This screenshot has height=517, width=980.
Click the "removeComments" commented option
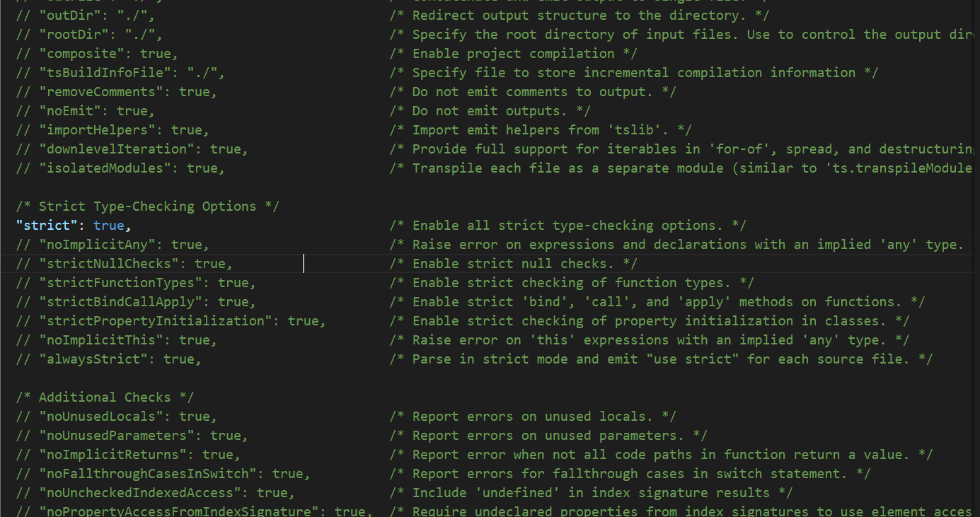click(117, 92)
